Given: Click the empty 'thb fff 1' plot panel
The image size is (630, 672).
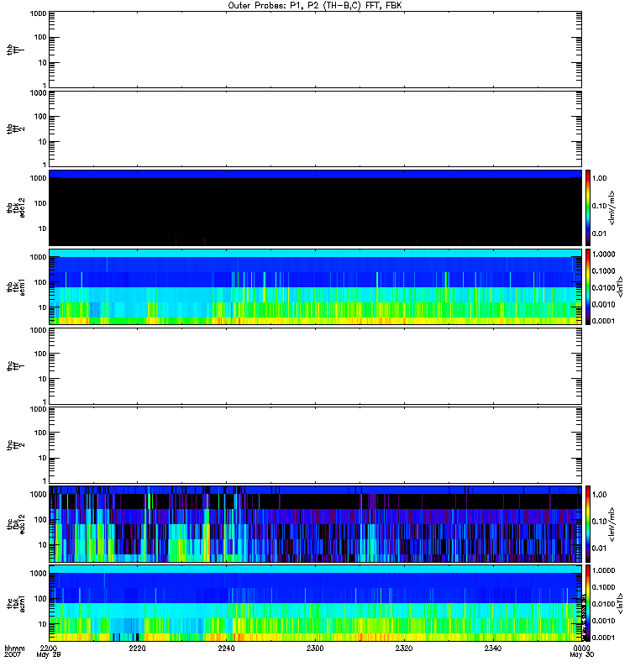Looking at the screenshot, I should 315,50.
